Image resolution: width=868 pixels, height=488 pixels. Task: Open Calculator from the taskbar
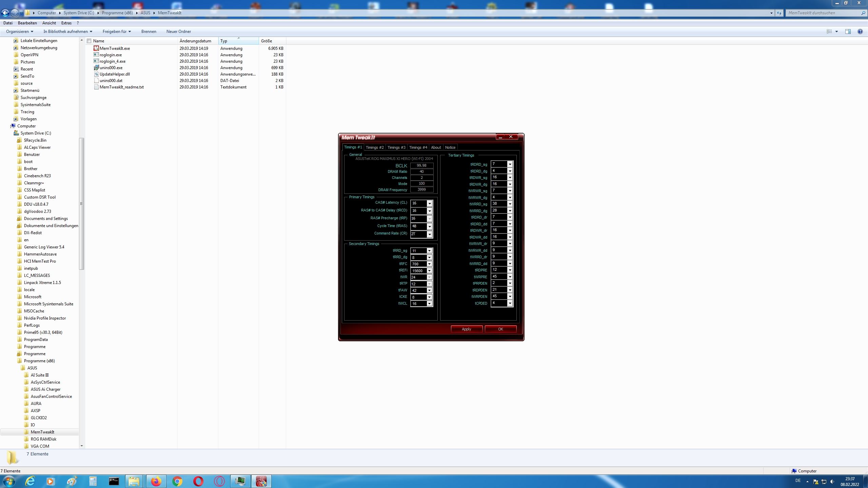tap(93, 481)
